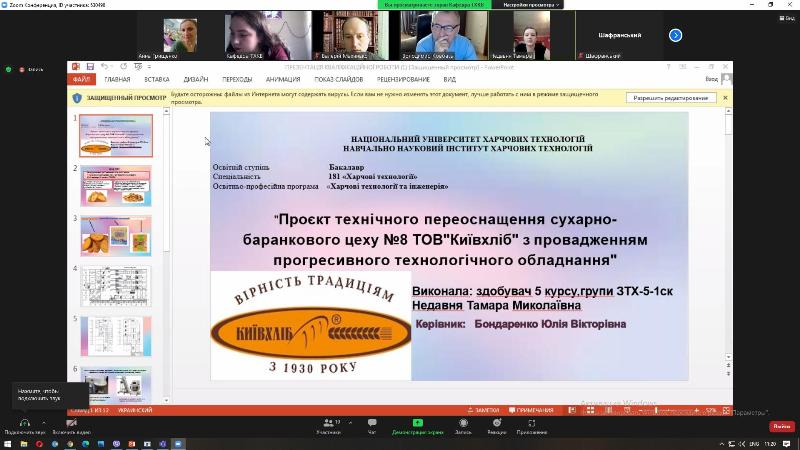Click the Zoom Подключить звук audio icon
The image size is (800, 450).
(x=24, y=423)
